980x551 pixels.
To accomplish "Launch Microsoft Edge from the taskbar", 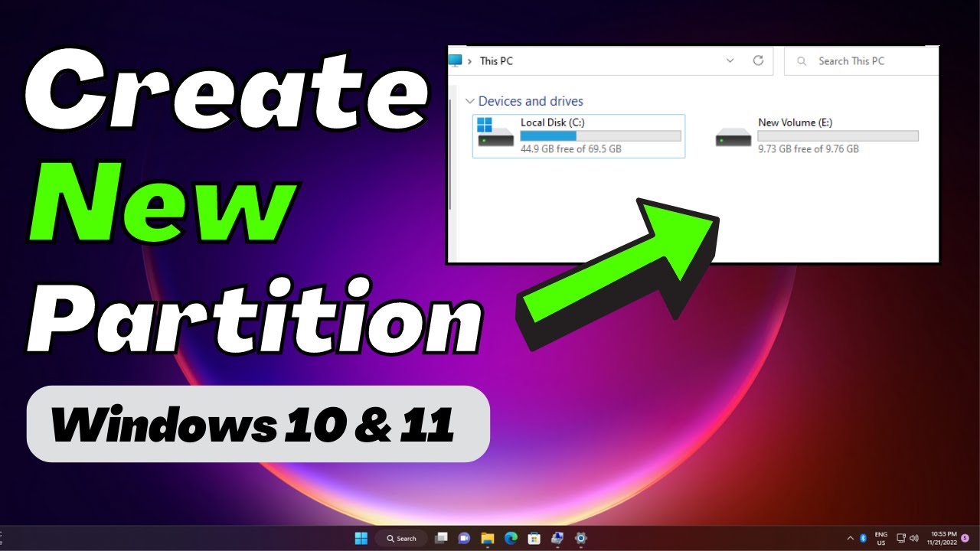I will [511, 538].
